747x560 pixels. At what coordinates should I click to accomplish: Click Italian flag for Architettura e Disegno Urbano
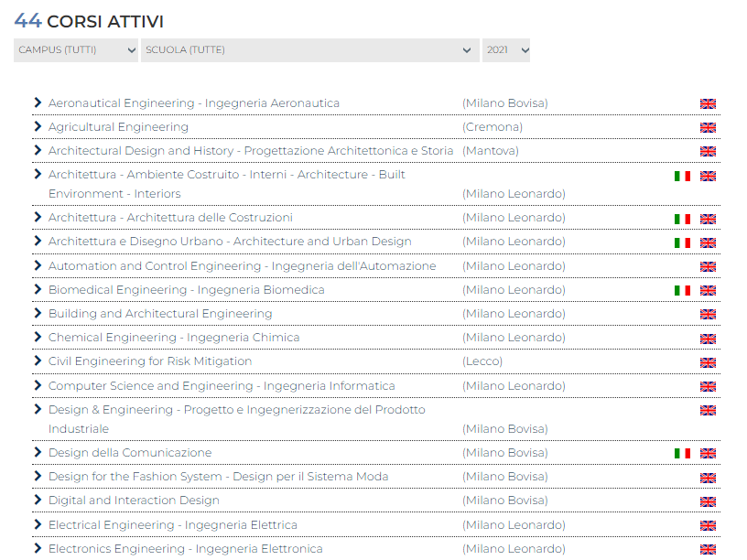682,242
